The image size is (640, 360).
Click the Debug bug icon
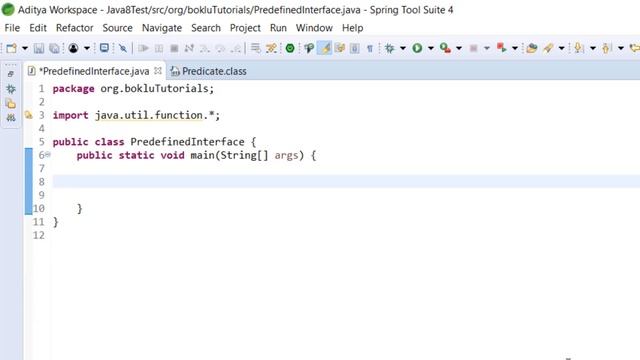(390, 48)
